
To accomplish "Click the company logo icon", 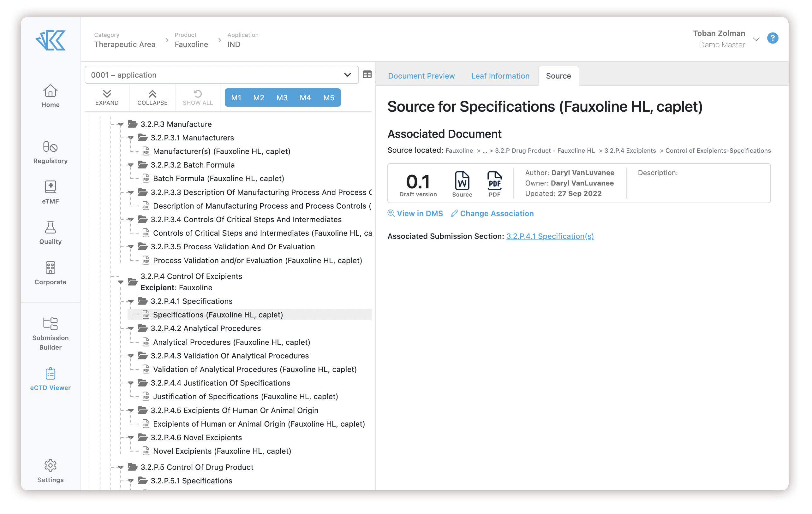I will 51,40.
